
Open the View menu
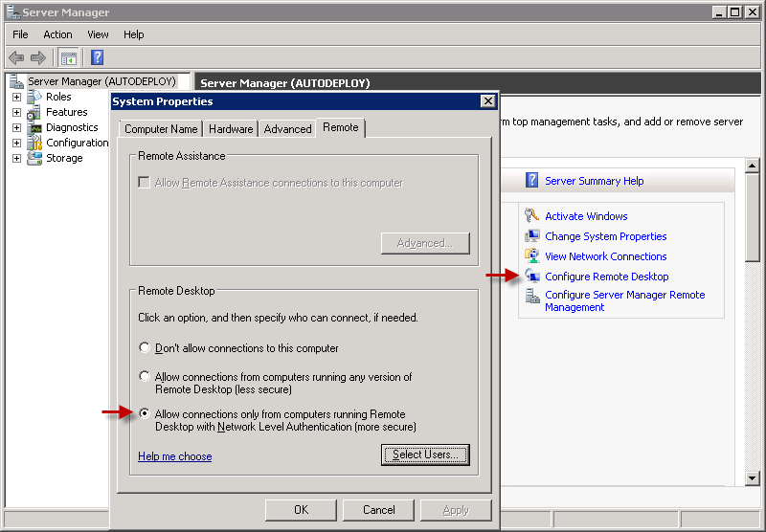98,34
